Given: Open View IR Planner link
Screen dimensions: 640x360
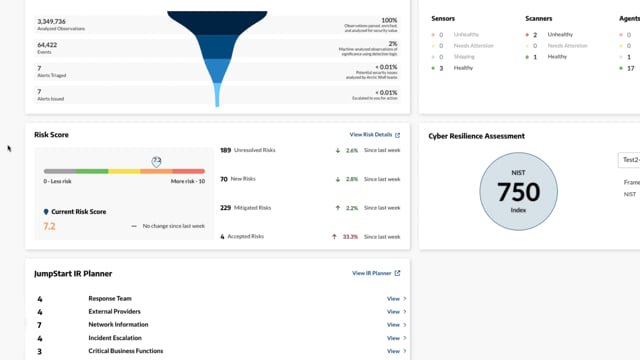Looking at the screenshot, I should (x=371, y=273).
